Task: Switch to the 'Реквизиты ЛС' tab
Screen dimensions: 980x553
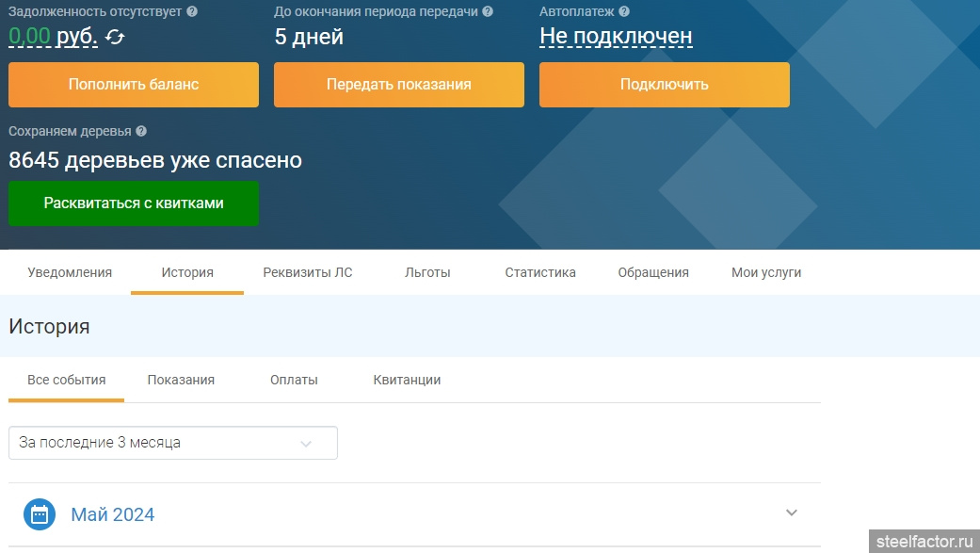Action: coord(308,272)
